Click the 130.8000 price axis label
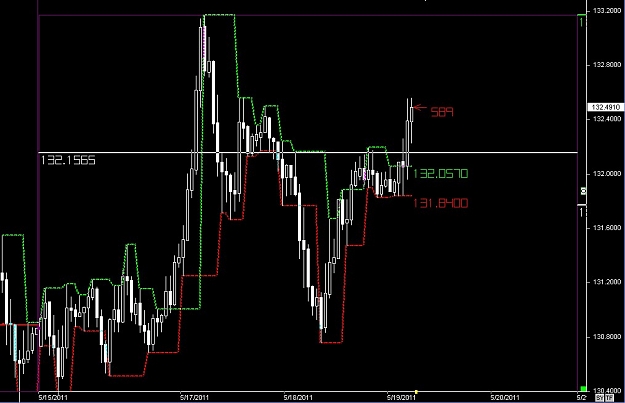 coord(607,337)
